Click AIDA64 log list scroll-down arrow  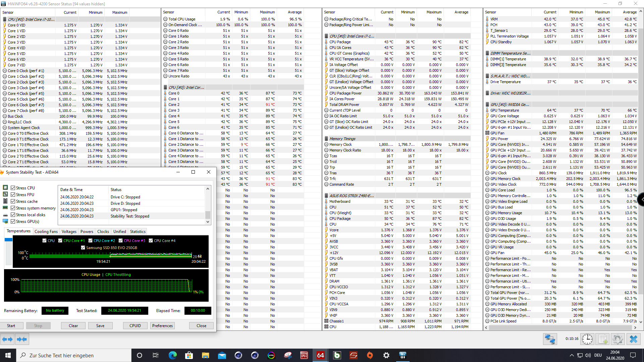tap(208, 222)
